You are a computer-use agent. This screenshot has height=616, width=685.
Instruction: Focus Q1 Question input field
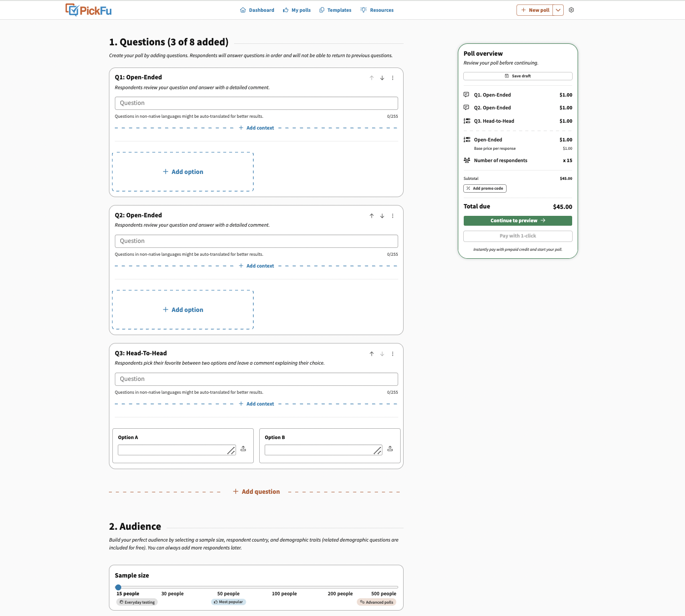click(256, 103)
